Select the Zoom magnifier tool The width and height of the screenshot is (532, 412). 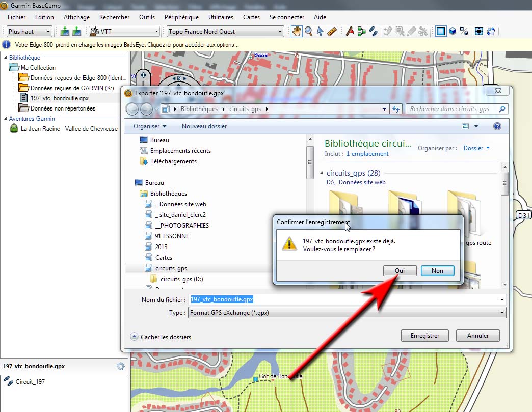[x=308, y=32]
